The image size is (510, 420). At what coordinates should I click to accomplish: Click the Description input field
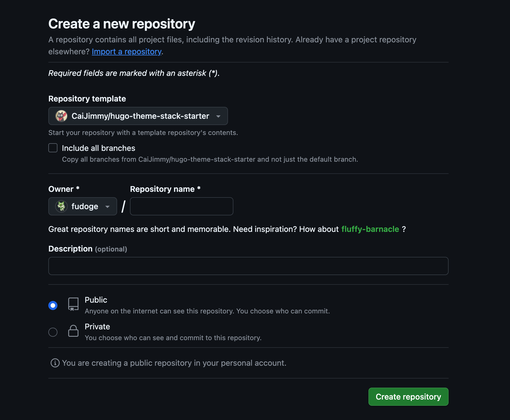(248, 266)
